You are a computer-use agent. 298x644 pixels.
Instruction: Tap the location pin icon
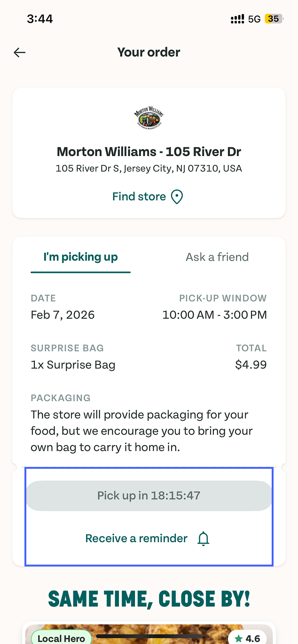177,197
